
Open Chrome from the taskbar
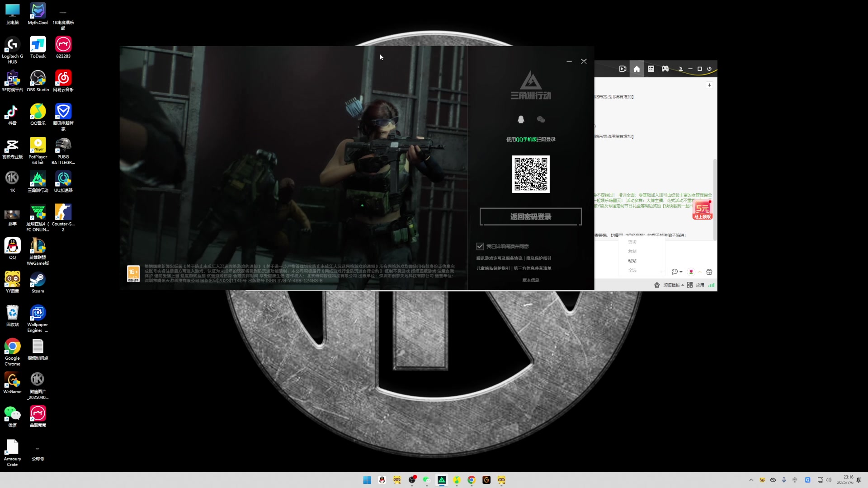tap(472, 480)
